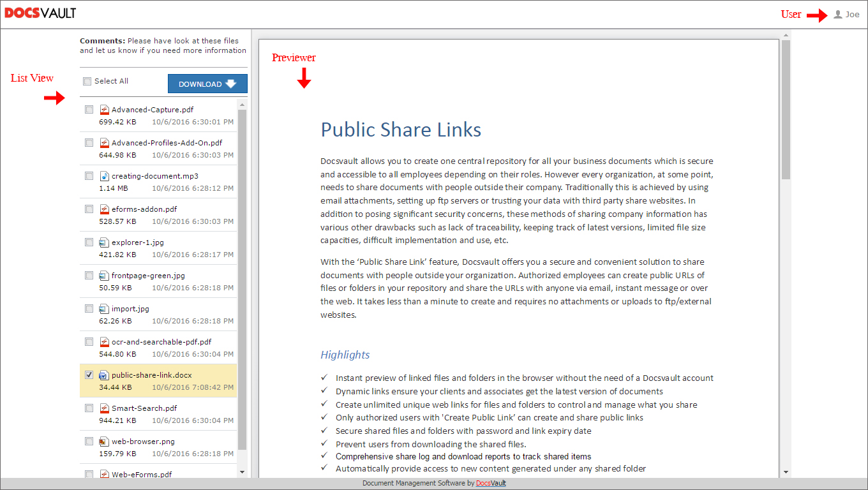
Task: Click the Word icon of public-share-link.docx
Action: pos(105,375)
